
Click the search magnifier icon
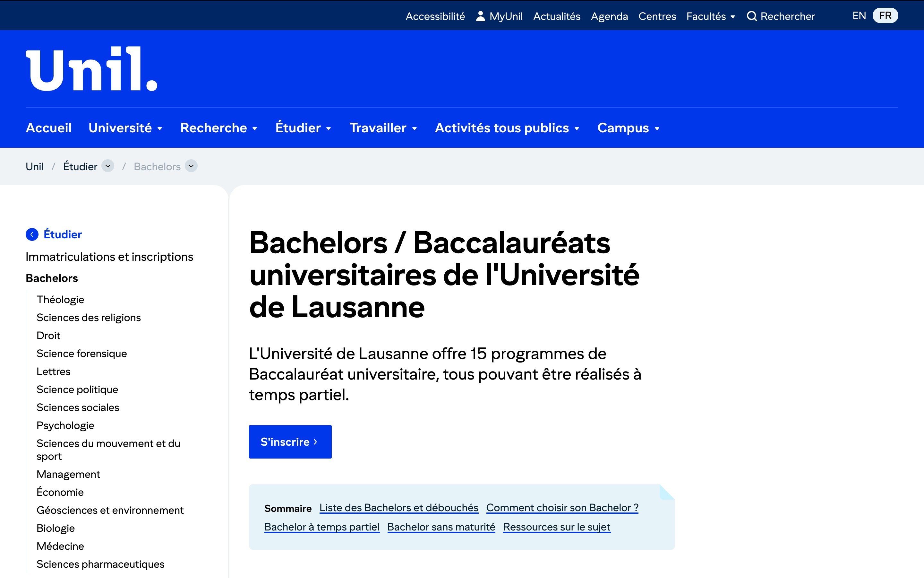[x=751, y=16]
